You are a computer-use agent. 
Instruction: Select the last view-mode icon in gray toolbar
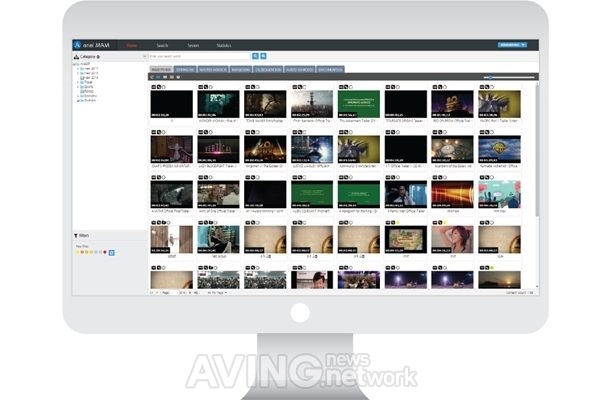tap(178, 77)
